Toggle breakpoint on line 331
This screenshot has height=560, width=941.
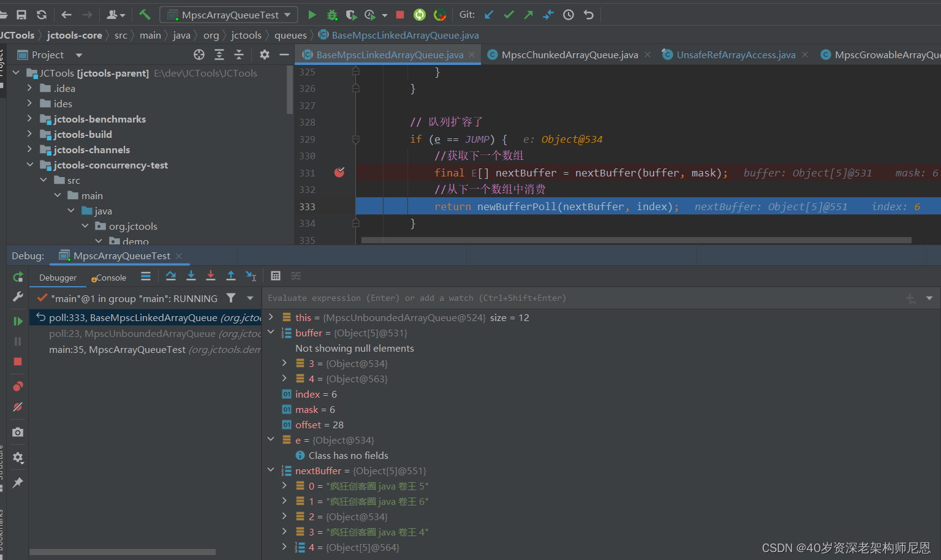(339, 173)
